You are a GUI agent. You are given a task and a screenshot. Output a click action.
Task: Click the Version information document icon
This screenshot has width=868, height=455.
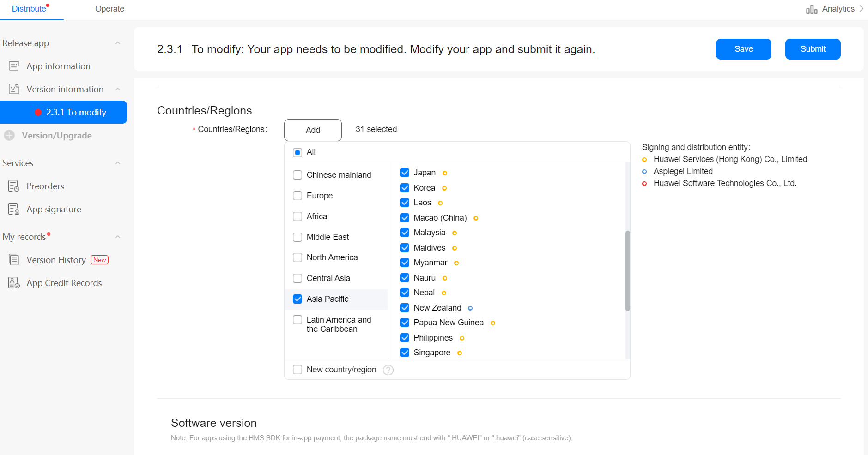click(14, 89)
